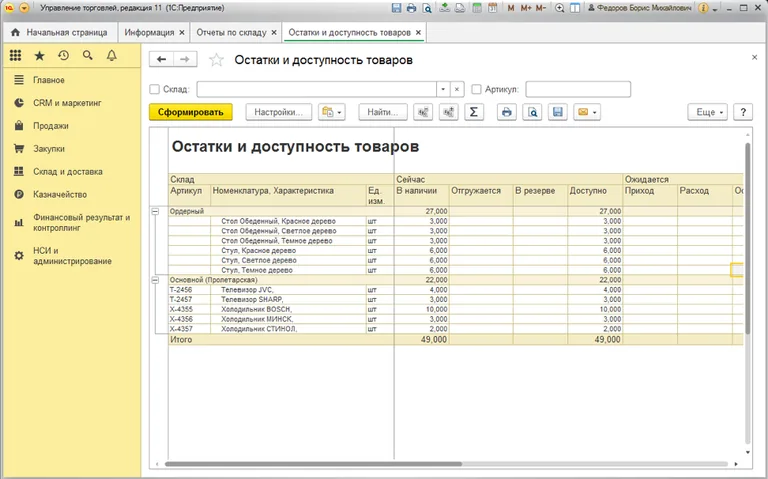Open the favorites star in the sidebar
Screen dimensions: 768x479
click(x=39, y=56)
